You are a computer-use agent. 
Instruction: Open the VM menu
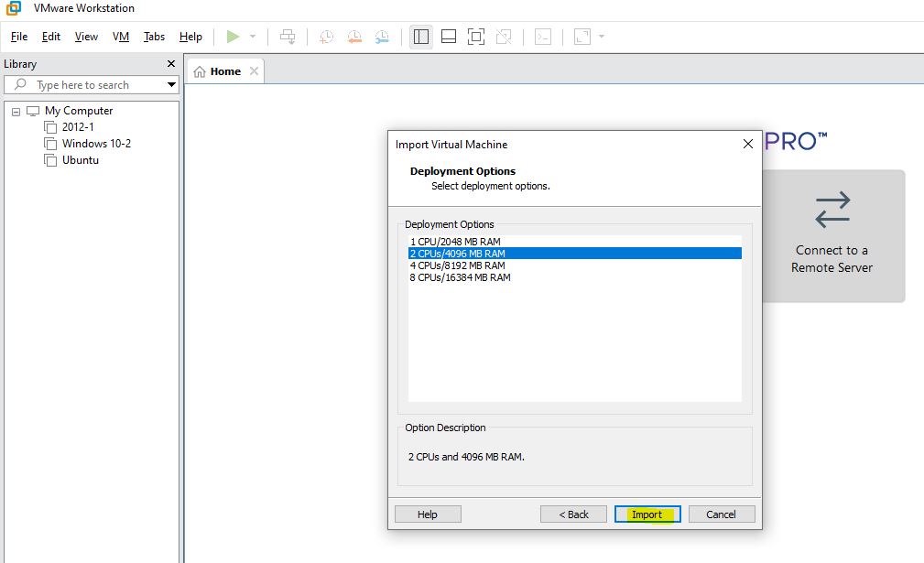(121, 37)
